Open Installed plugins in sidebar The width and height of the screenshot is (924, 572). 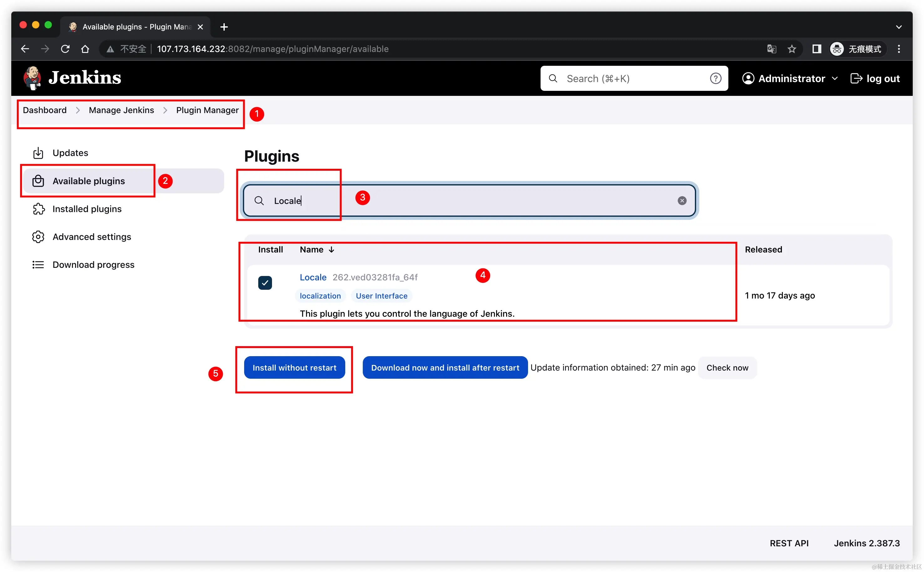[124, 209]
